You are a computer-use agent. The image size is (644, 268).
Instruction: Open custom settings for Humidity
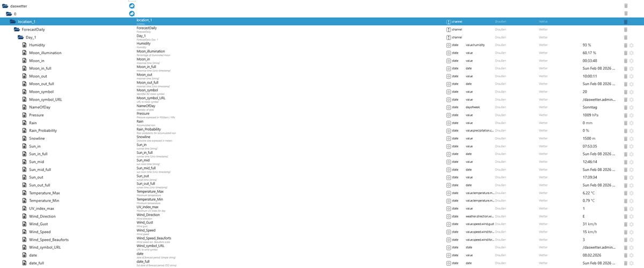point(632,45)
